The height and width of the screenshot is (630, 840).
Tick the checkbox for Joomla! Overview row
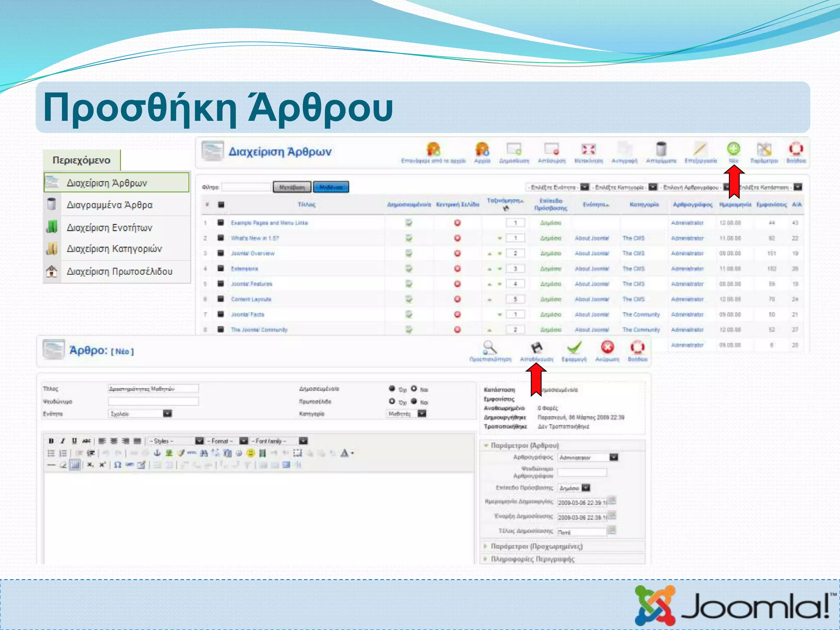click(x=221, y=253)
